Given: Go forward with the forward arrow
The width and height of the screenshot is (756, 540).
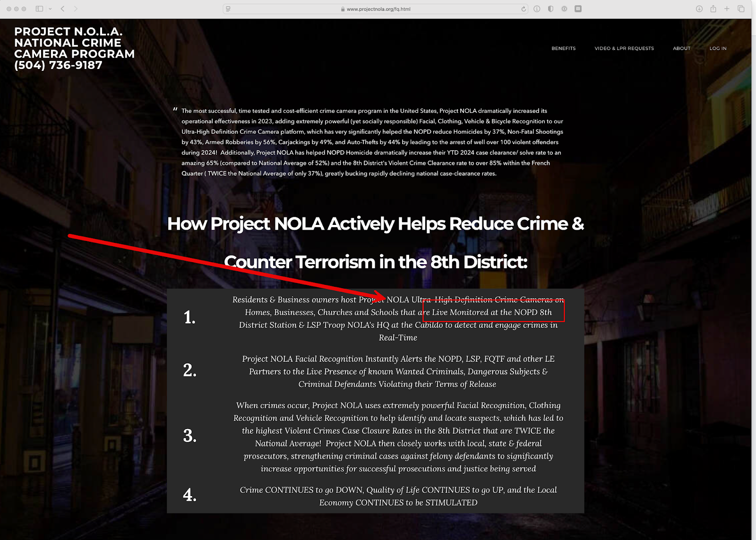Looking at the screenshot, I should click(76, 9).
